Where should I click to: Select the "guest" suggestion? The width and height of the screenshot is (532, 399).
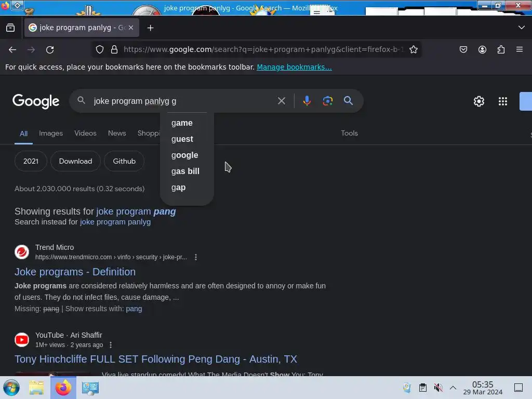[x=187, y=139]
